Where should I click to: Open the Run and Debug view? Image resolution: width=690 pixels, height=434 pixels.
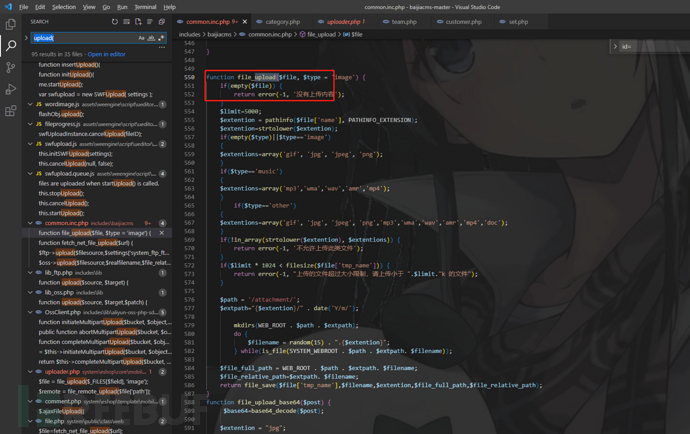[x=11, y=89]
